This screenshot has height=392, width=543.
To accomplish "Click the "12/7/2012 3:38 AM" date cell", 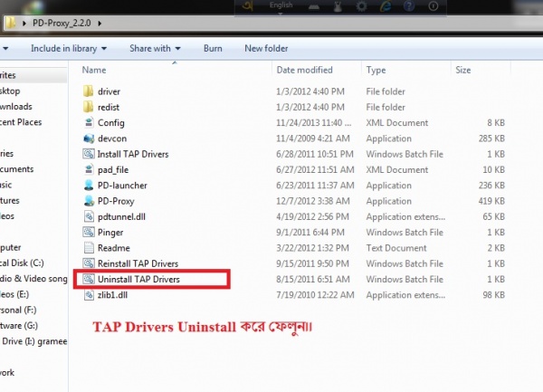I will point(313,201).
